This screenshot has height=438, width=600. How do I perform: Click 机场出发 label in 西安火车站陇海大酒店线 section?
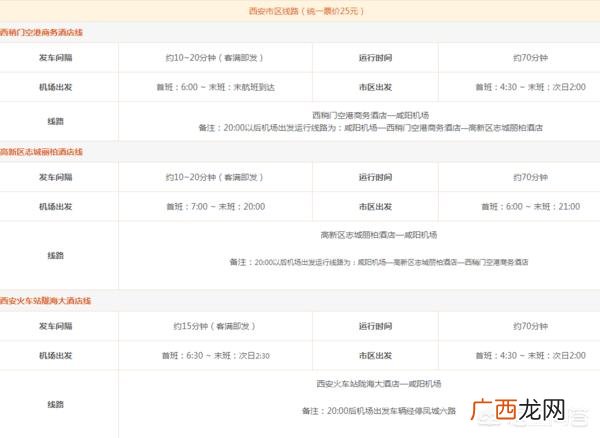55,355
